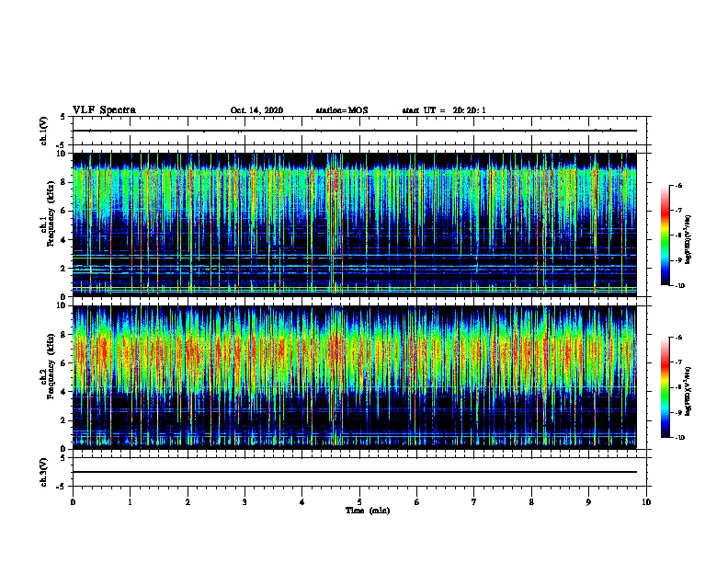728x563 pixels.
Task: Click the ch.1 spectrogram panel
Action: 355,224
